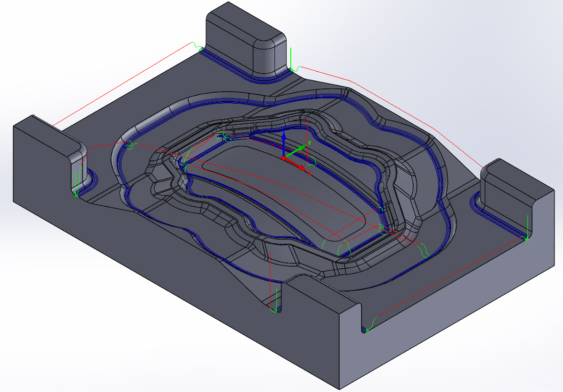Screen dimensions: 563x392
Task: Click the long red rapid line at upper left
Action: pyautogui.click(x=122, y=84)
